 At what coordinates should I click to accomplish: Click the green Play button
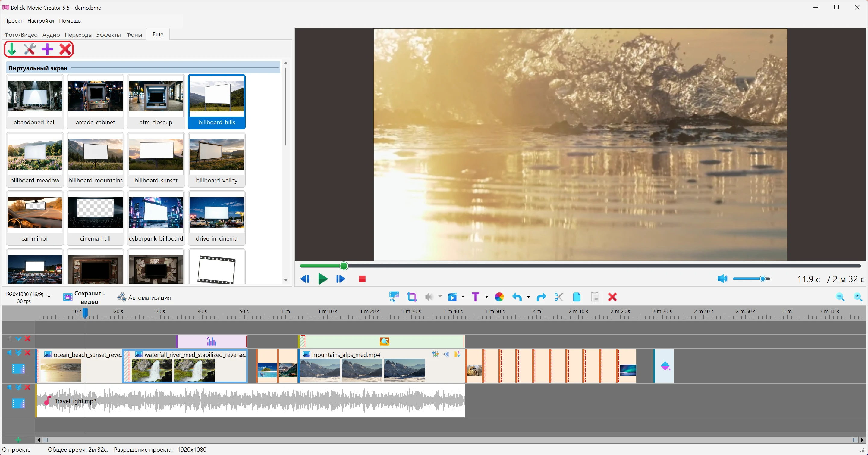tap(323, 279)
